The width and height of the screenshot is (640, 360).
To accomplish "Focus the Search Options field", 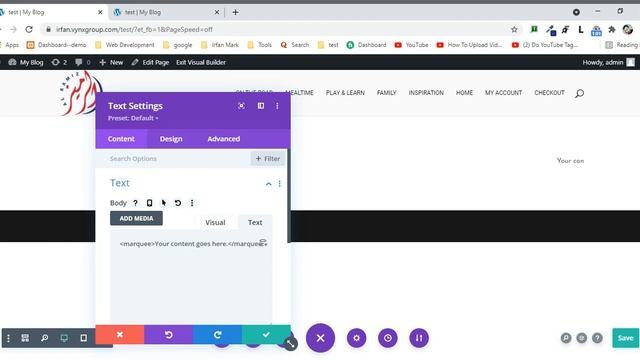I will pyautogui.click(x=173, y=158).
